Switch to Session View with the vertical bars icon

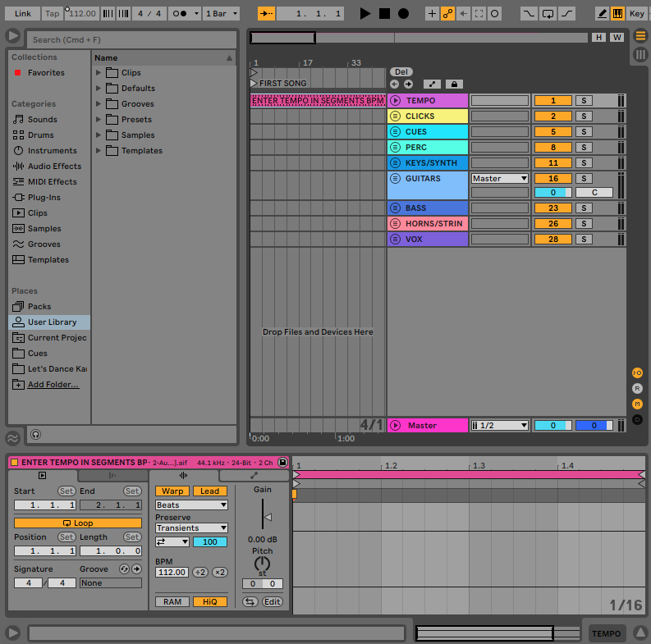(640, 54)
